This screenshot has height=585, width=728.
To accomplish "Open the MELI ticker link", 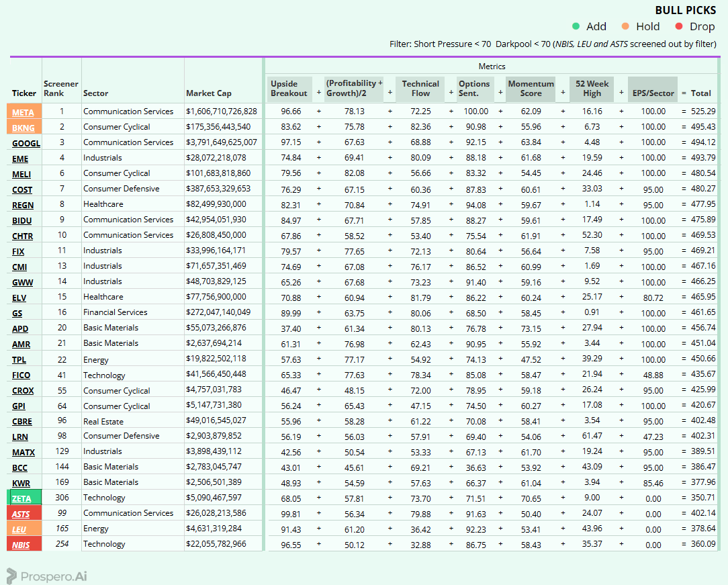I will (x=21, y=174).
